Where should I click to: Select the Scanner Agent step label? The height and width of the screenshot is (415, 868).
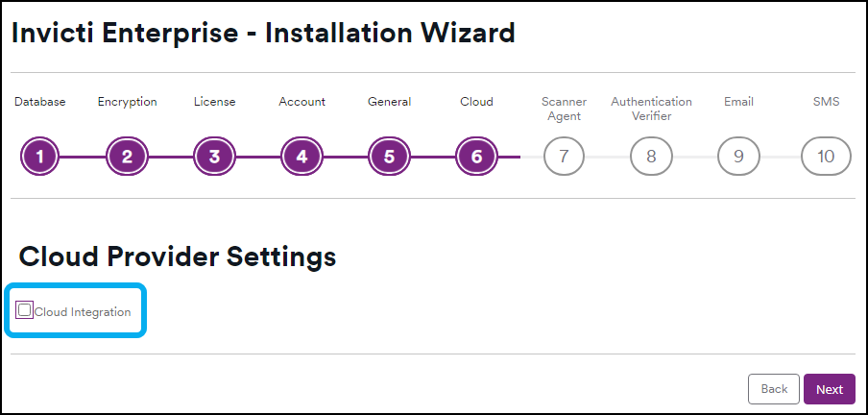tap(564, 108)
